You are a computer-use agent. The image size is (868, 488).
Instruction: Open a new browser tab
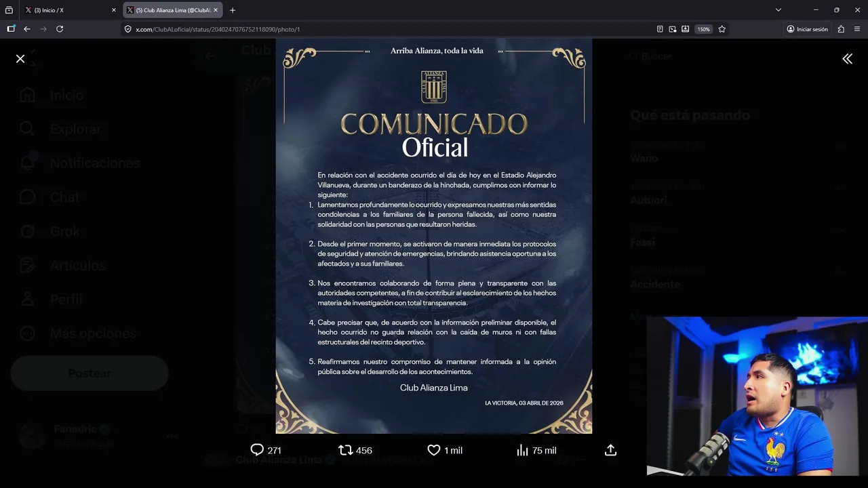pos(233,10)
